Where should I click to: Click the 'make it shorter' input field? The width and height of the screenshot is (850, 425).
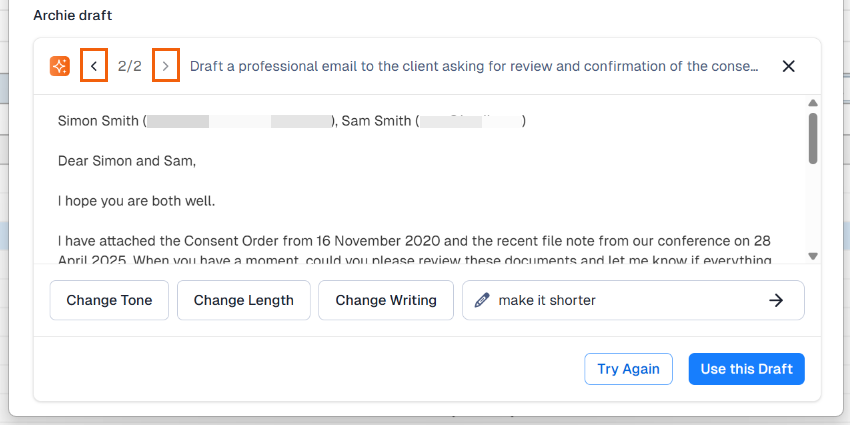pos(620,300)
